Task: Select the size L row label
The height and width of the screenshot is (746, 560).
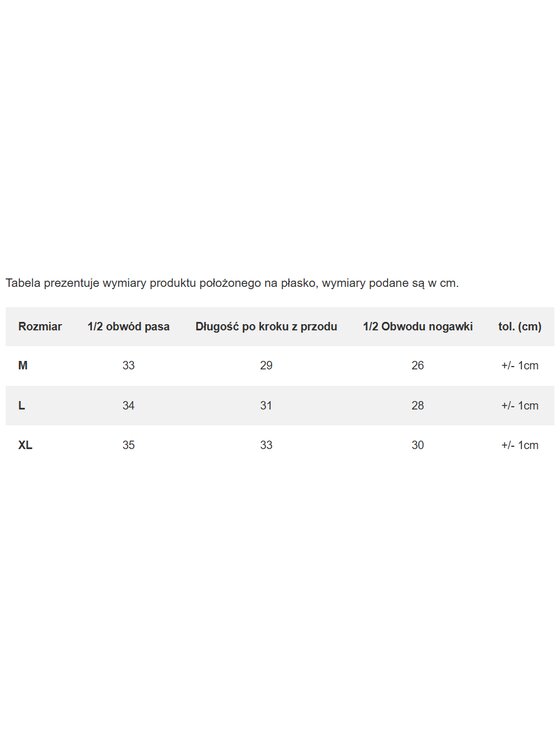Action: 21,405
